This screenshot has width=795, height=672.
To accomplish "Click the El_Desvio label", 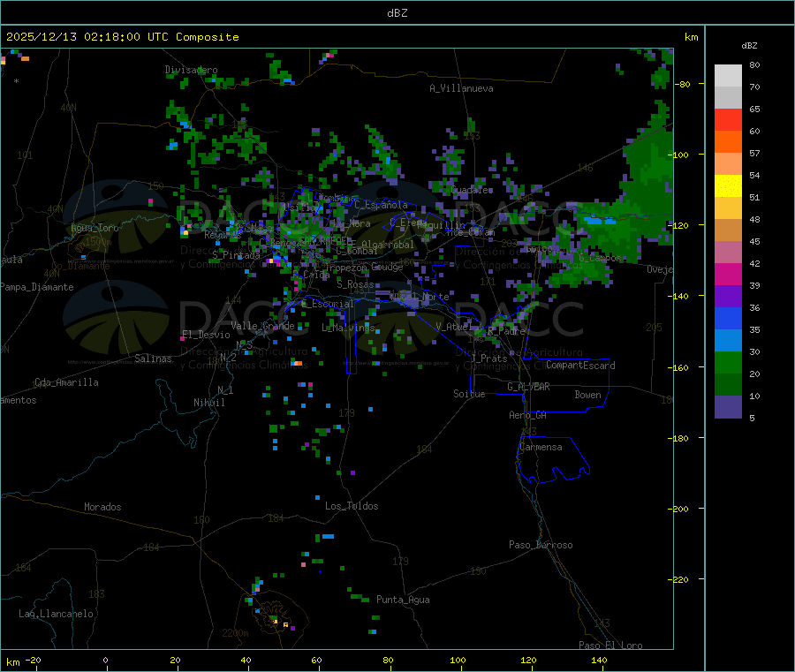I will [206, 335].
